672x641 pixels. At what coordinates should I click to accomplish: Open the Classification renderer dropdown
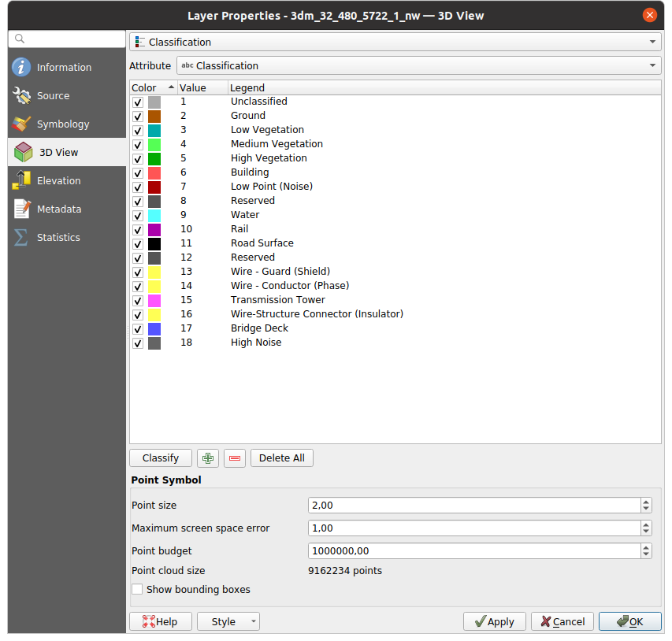pos(395,42)
